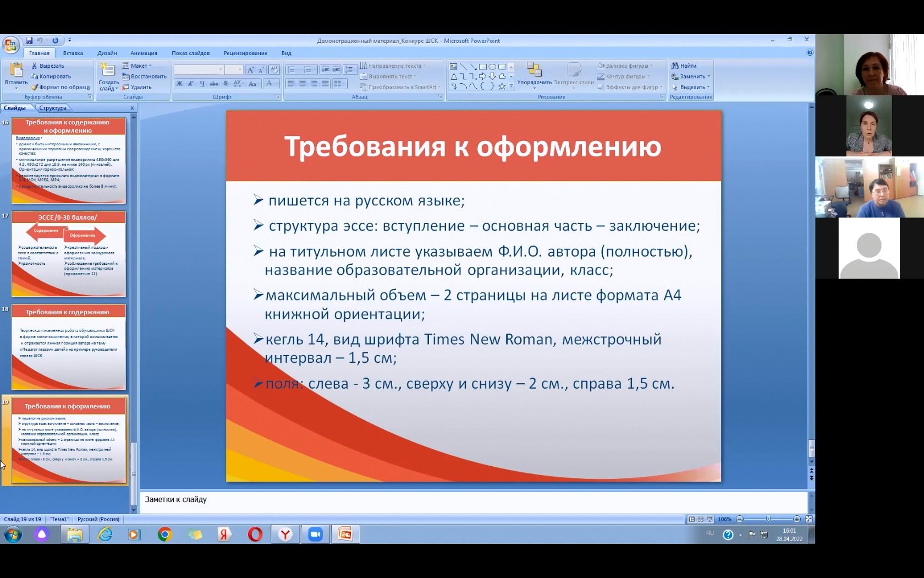924x578 pixels.
Task: Center the text
Action: click(302, 84)
